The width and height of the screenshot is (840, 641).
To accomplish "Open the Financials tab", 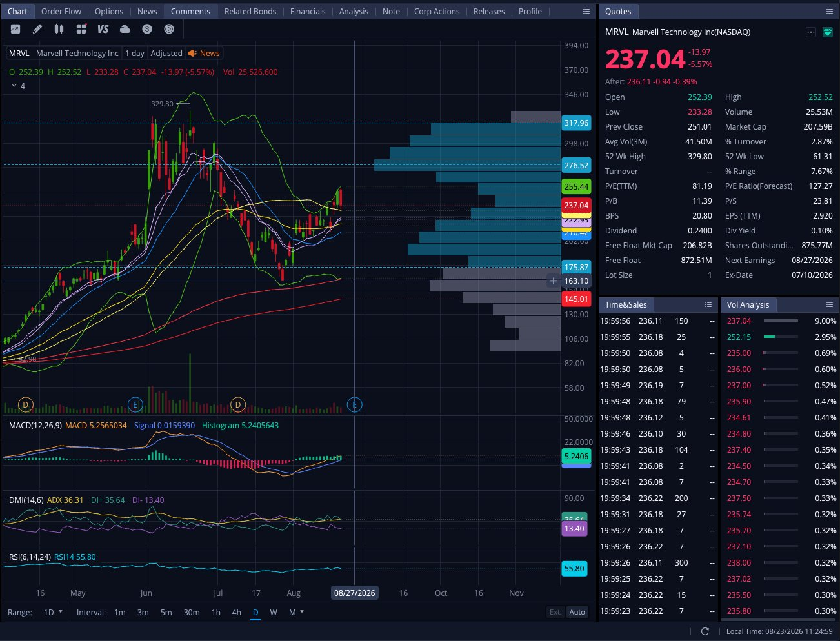I will click(308, 12).
